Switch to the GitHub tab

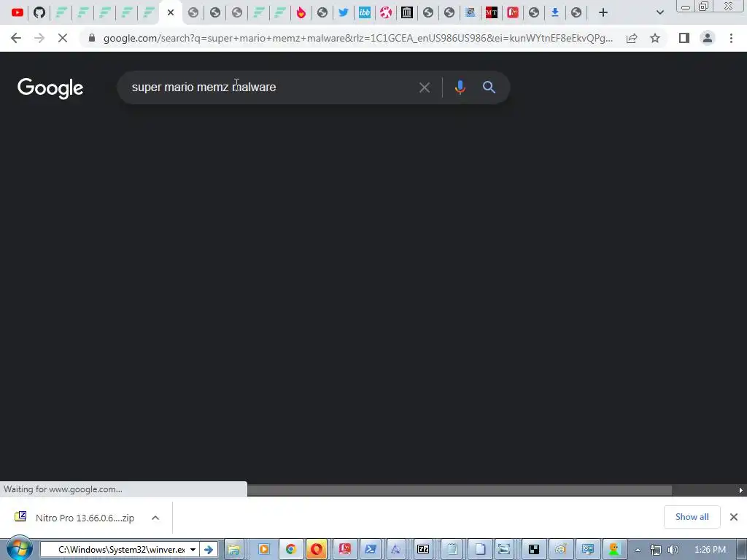pos(39,13)
